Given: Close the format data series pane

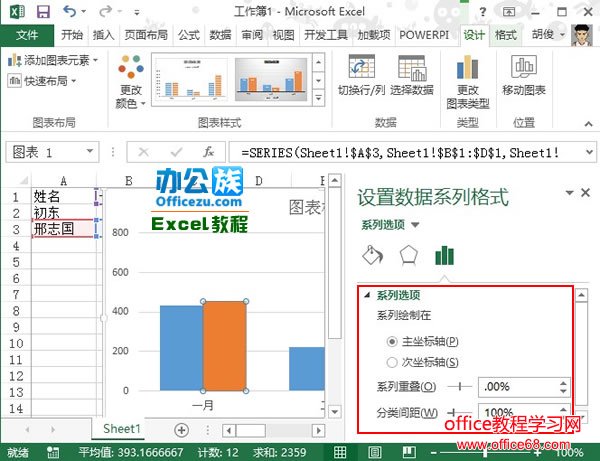Looking at the screenshot, I should (x=585, y=192).
